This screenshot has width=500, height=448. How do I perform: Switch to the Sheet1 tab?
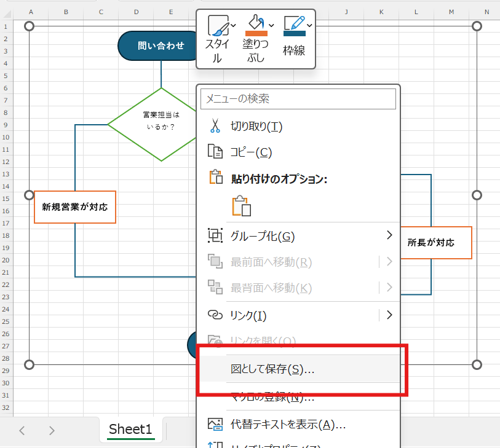[130, 430]
